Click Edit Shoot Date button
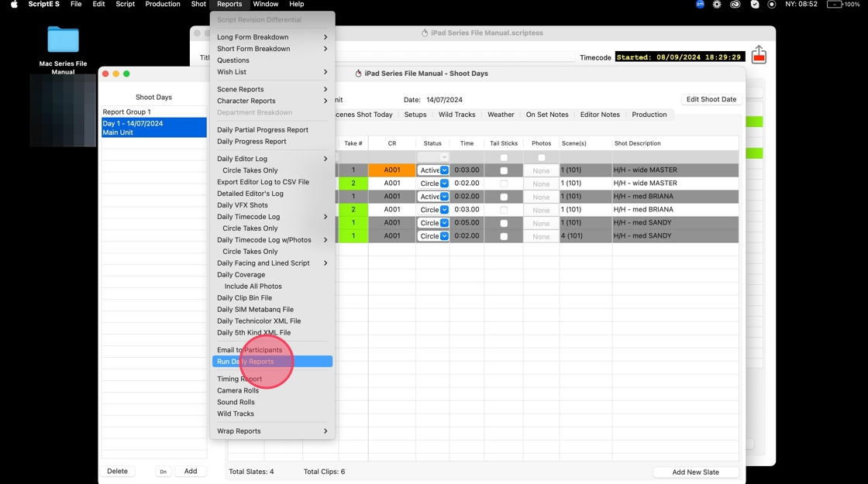Image resolution: width=868 pixels, height=484 pixels. click(711, 100)
